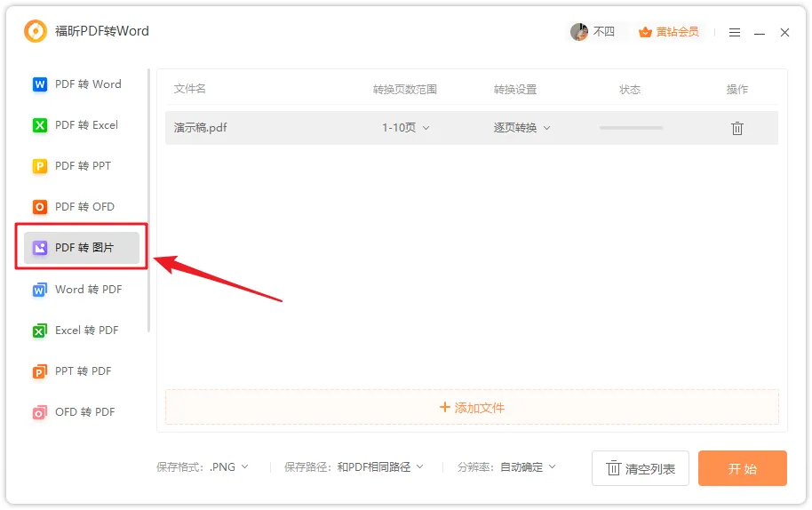Open page range dropdown 1-10页
The width and height of the screenshot is (812, 510).
point(406,127)
